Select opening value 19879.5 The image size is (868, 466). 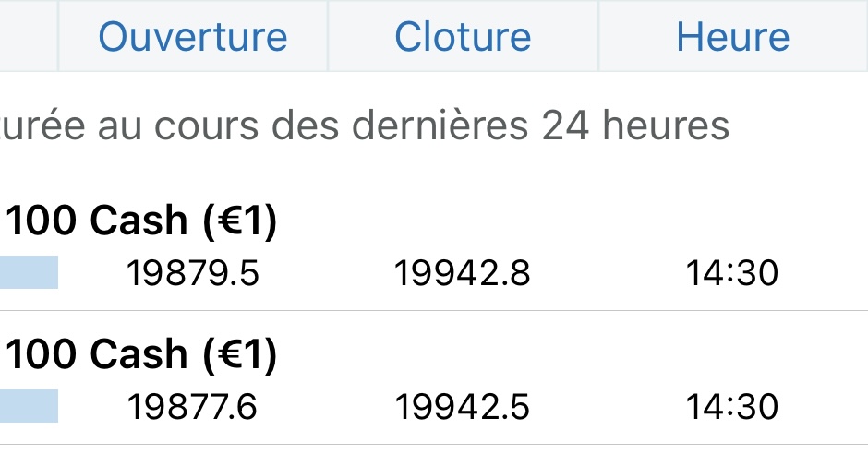pos(193,273)
